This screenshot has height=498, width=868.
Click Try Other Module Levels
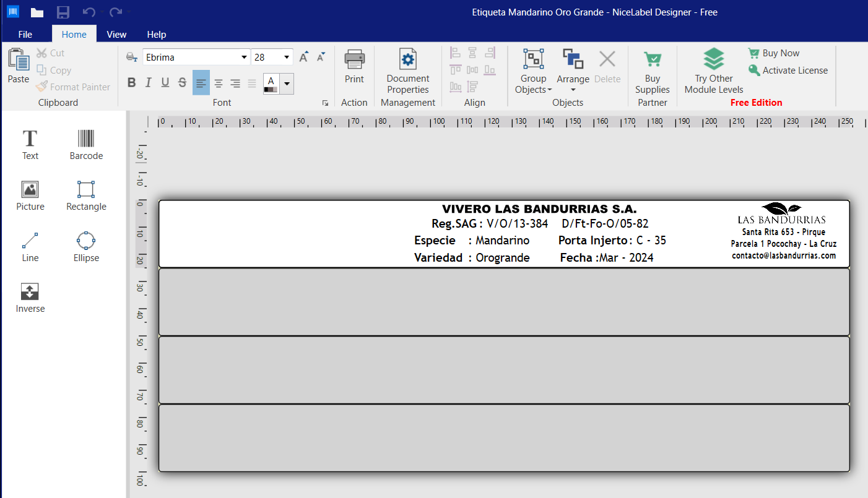click(x=714, y=71)
